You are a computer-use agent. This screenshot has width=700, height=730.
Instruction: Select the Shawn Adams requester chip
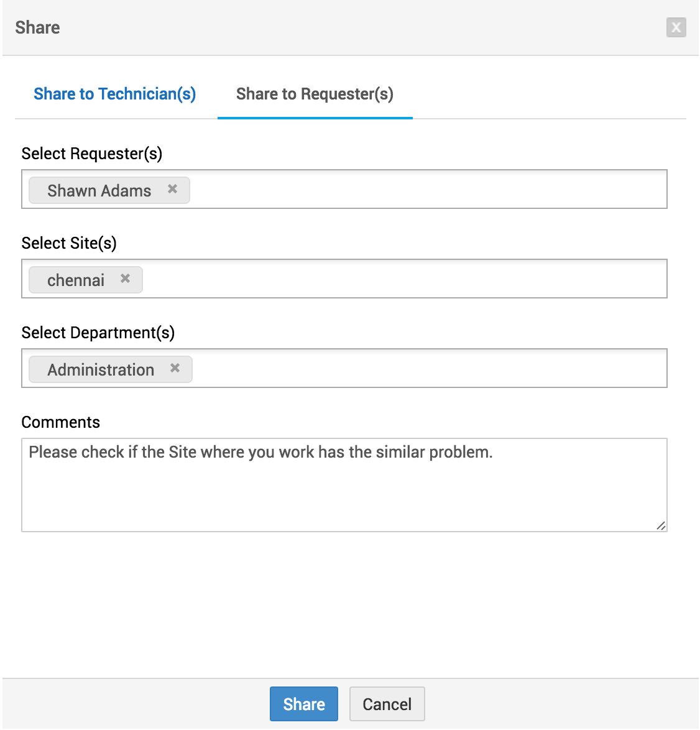point(99,190)
